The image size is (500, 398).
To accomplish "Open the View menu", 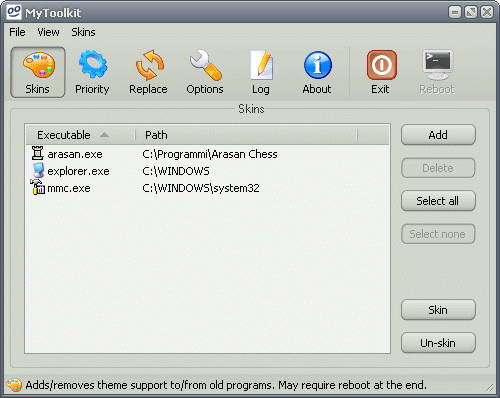I will tap(48, 32).
